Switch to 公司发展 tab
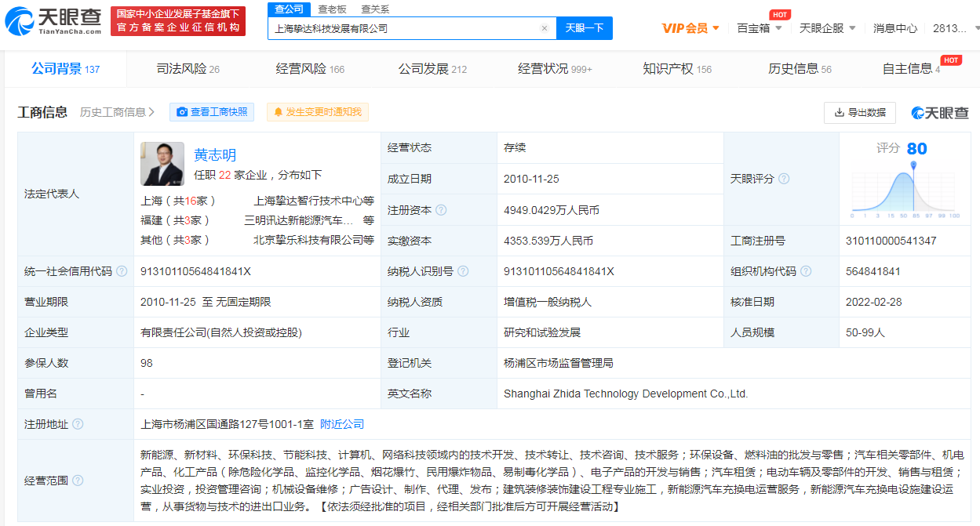The width and height of the screenshot is (980, 526). [x=432, y=69]
